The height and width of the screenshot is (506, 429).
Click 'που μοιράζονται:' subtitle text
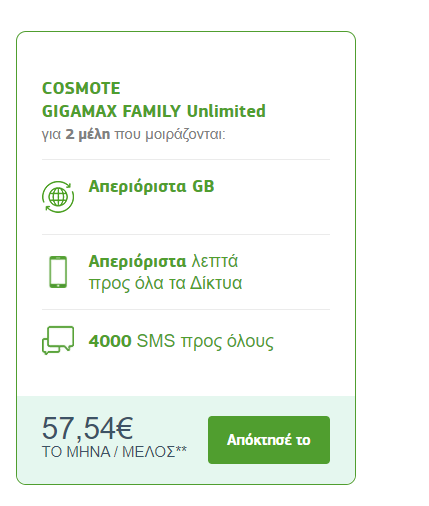point(170,135)
